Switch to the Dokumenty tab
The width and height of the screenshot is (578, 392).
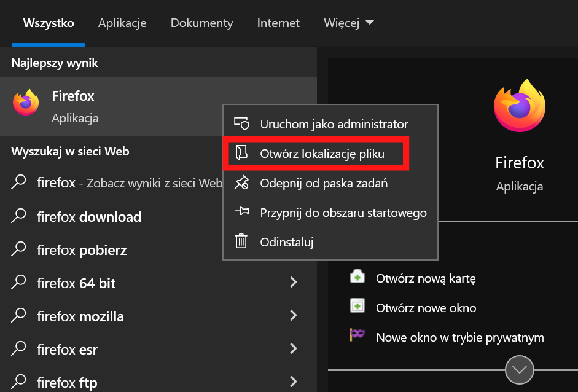(x=201, y=23)
